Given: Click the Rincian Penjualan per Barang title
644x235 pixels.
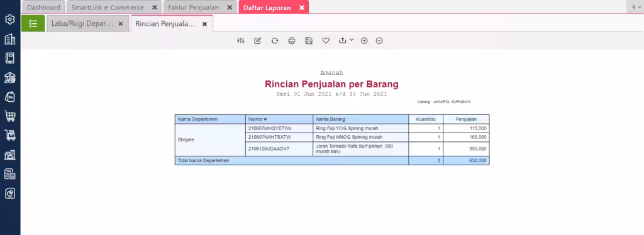Looking at the screenshot, I should tap(332, 84).
